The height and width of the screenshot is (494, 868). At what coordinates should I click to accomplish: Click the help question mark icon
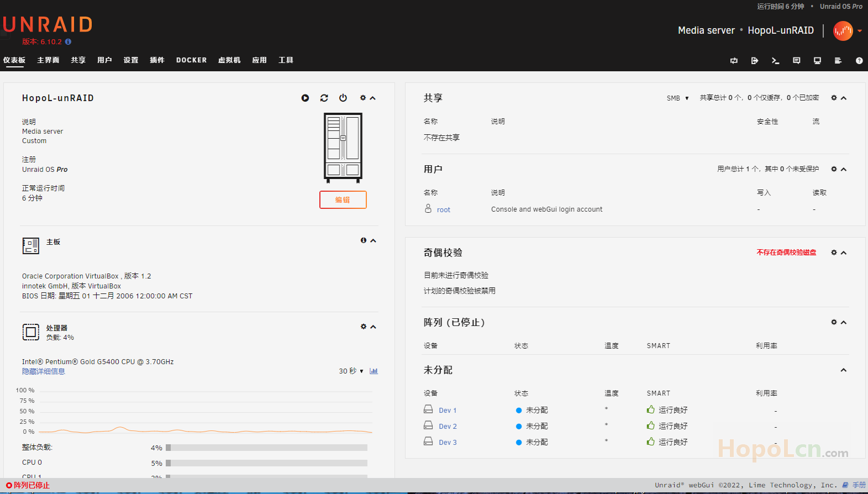pos(859,61)
